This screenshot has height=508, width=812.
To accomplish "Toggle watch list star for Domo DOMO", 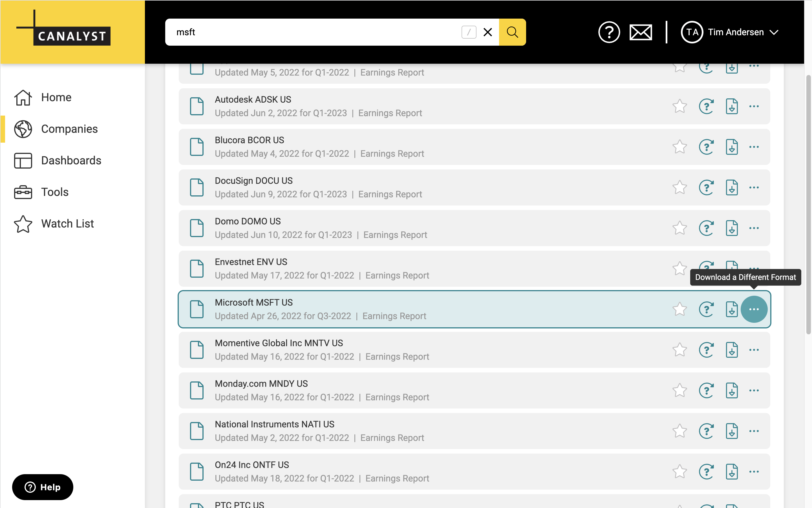I will 680,228.
